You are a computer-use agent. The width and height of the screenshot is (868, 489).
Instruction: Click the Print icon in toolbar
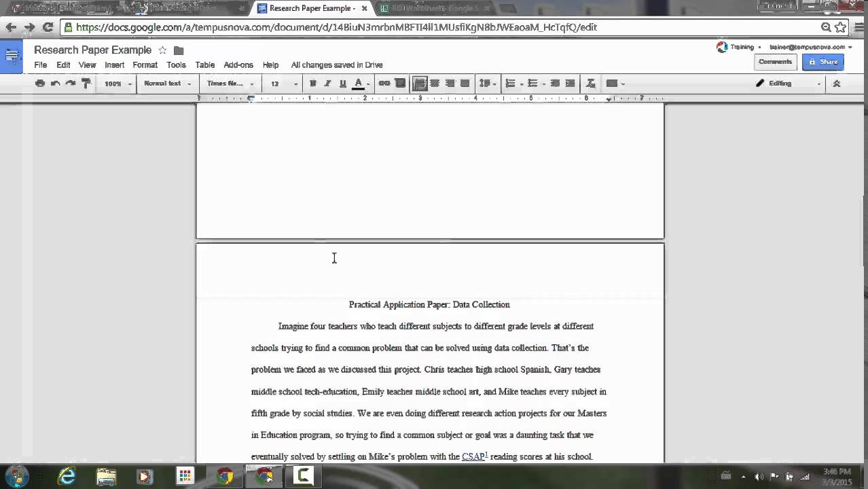coord(40,84)
